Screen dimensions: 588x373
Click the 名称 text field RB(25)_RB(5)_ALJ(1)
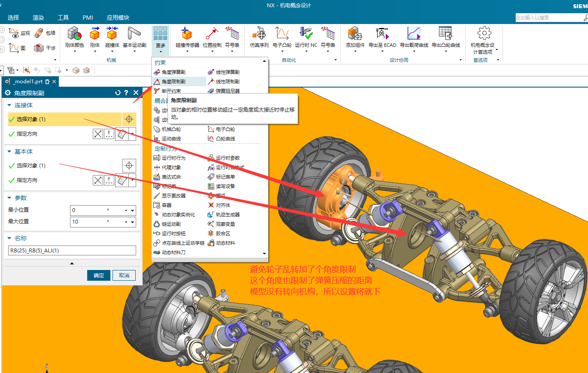(x=72, y=251)
